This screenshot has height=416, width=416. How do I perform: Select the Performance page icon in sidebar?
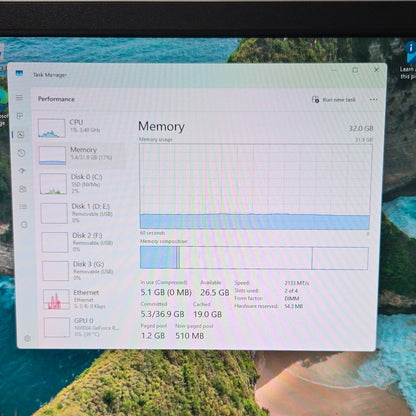click(21, 135)
